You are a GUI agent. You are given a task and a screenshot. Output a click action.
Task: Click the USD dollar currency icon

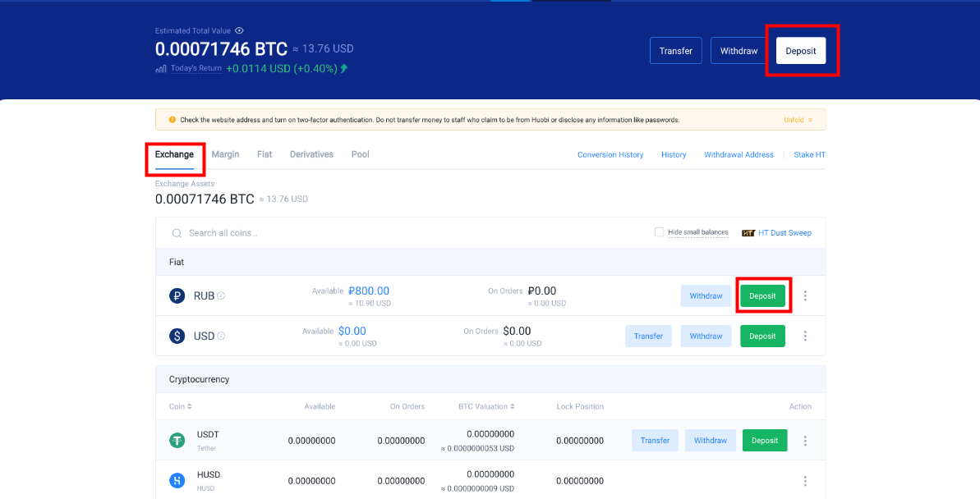click(177, 336)
